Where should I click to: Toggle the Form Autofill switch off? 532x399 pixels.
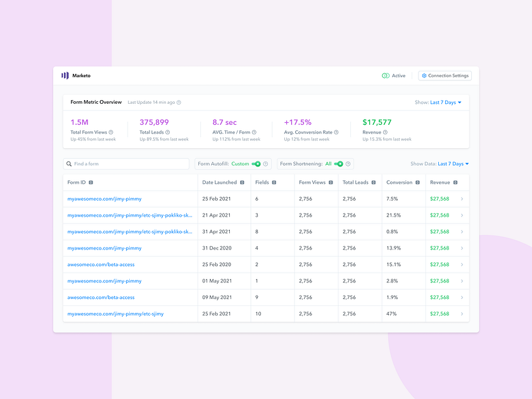255,163
